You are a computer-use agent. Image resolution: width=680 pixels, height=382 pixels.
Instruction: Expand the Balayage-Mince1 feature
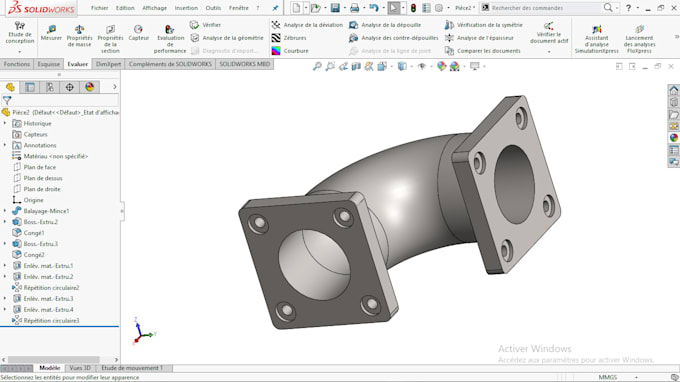tap(5, 211)
